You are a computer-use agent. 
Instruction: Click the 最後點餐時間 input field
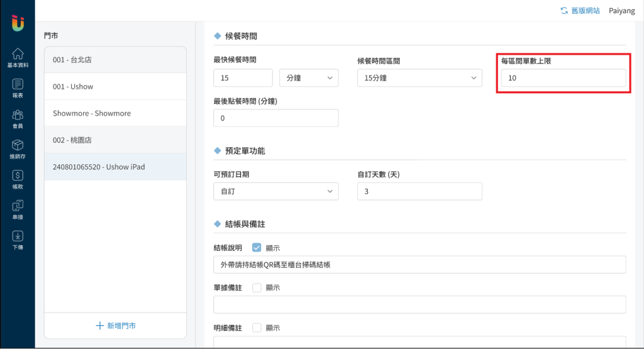point(275,118)
